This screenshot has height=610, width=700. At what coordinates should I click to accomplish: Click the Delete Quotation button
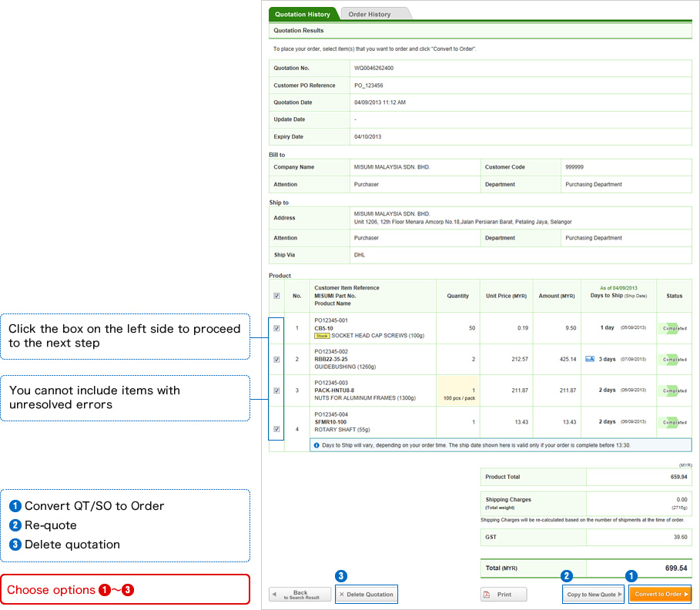tap(366, 595)
